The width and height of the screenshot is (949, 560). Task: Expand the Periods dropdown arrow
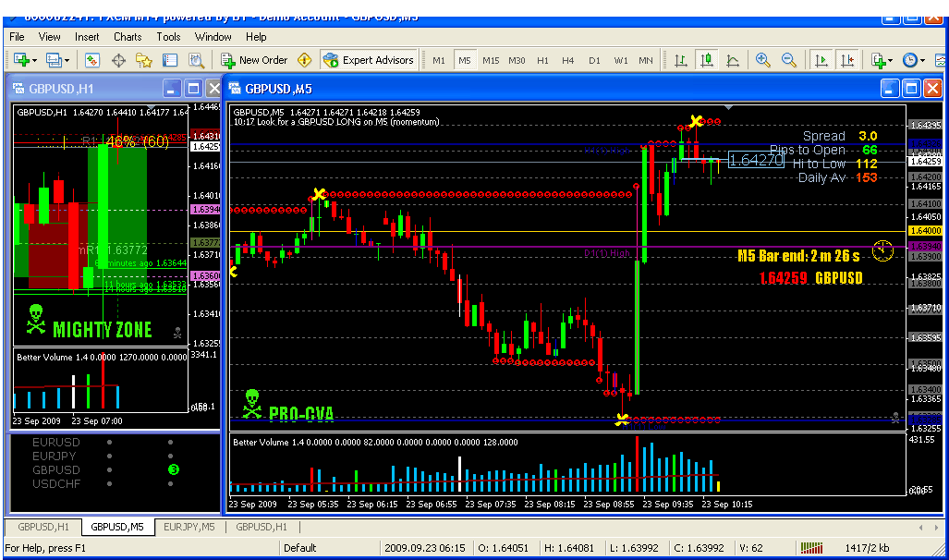coord(922,61)
